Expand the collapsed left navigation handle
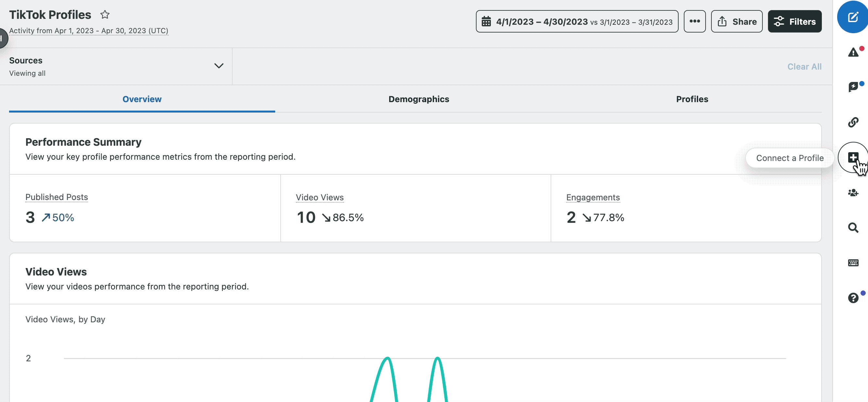The width and height of the screenshot is (868, 402). point(3,38)
